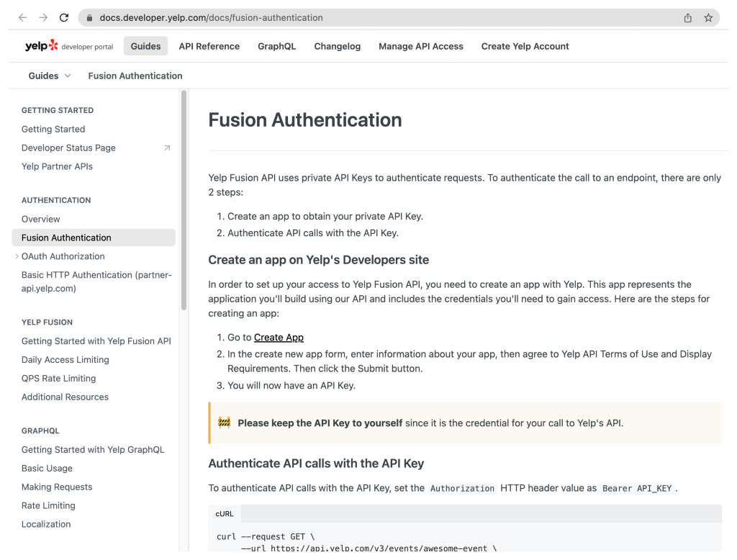The height and width of the screenshot is (560, 737).
Task: Click the construction warning icon in callout
Action: [x=225, y=423]
